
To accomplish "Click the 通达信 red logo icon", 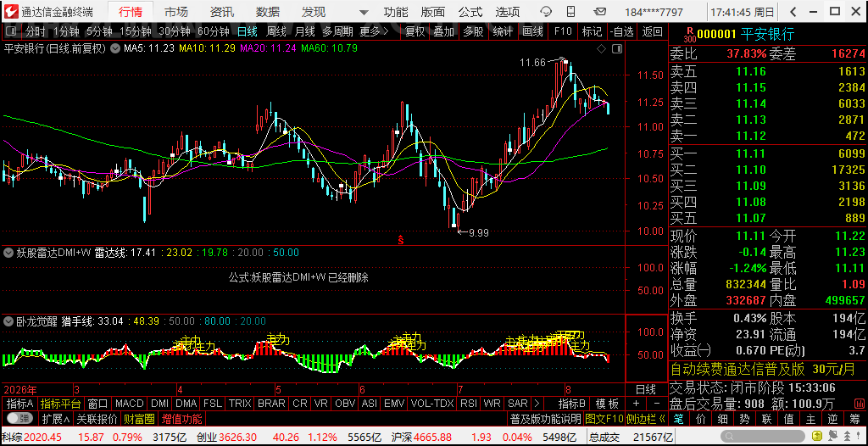I will [x=10, y=12].
